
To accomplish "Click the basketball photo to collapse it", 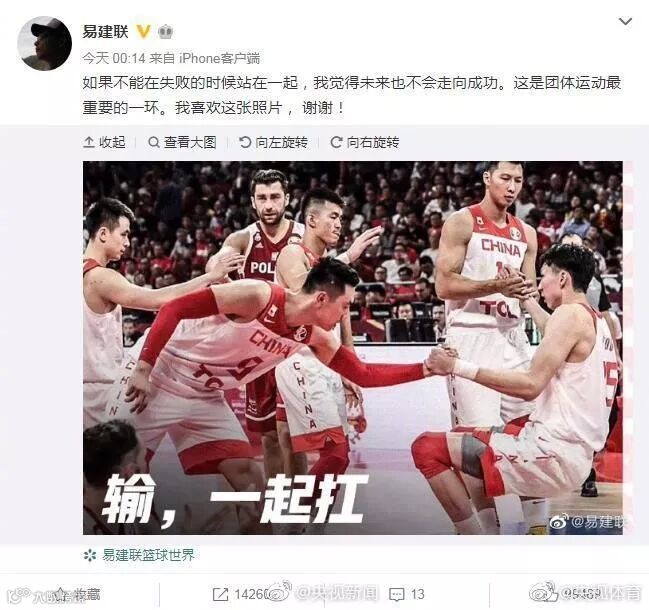I will pyautogui.click(x=353, y=348).
